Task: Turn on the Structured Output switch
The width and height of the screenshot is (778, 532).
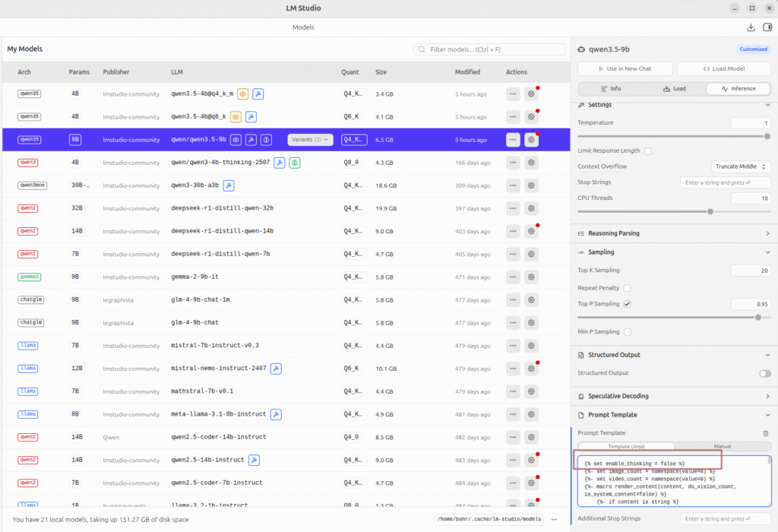Action: (764, 373)
